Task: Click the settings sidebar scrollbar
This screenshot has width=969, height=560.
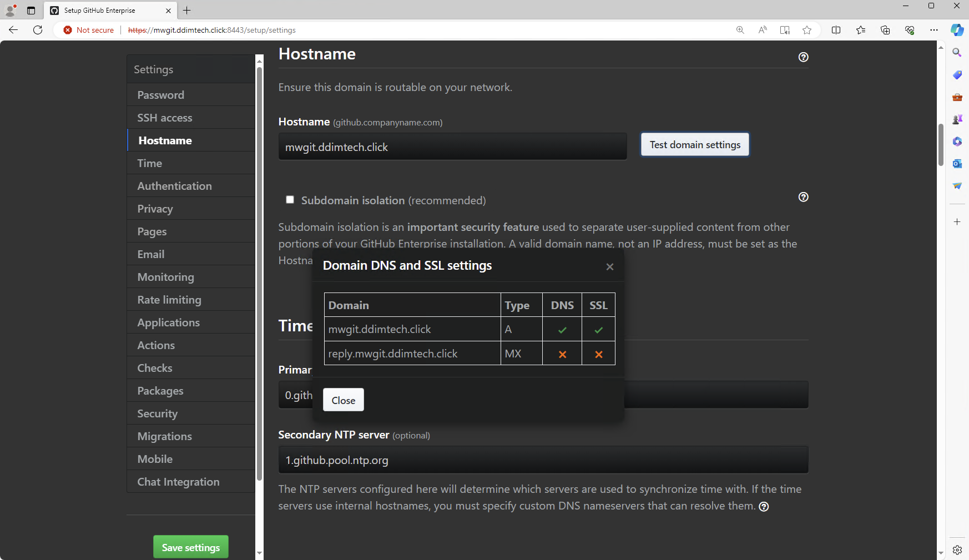Action: 259,274
